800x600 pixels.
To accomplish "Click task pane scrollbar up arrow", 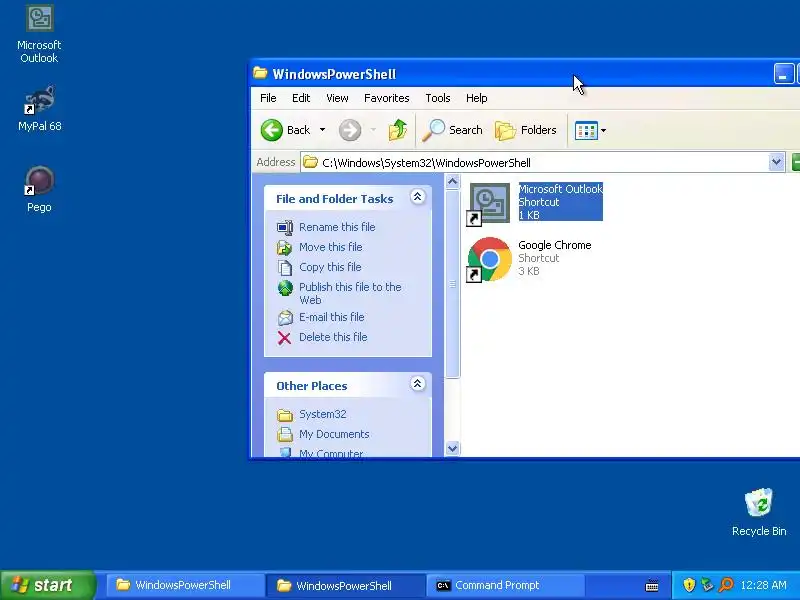I will coord(453,182).
